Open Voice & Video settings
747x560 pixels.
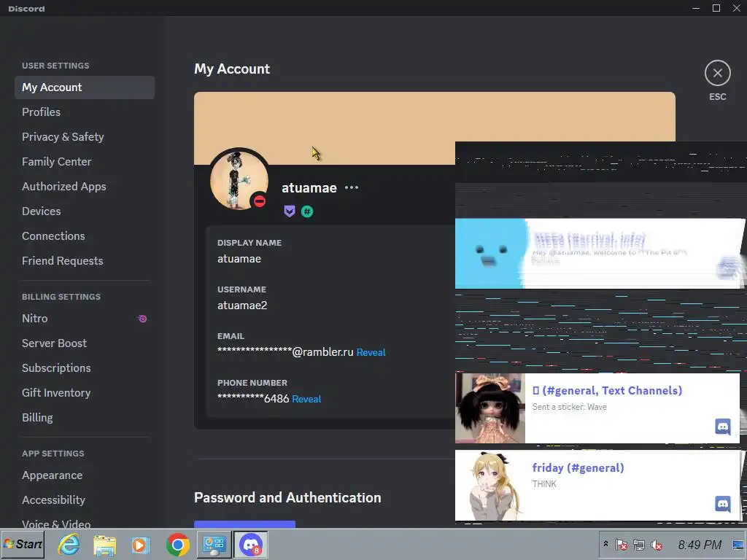[85, 523]
